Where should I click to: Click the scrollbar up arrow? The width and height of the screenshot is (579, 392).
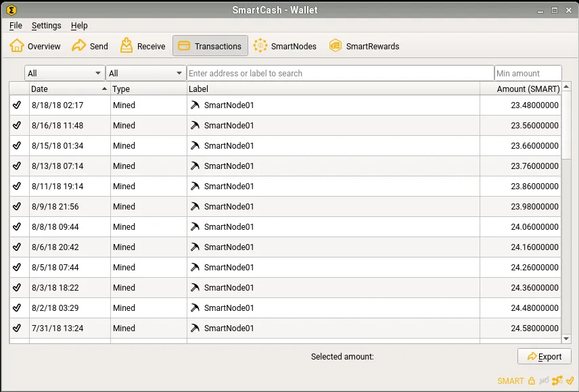coord(566,87)
